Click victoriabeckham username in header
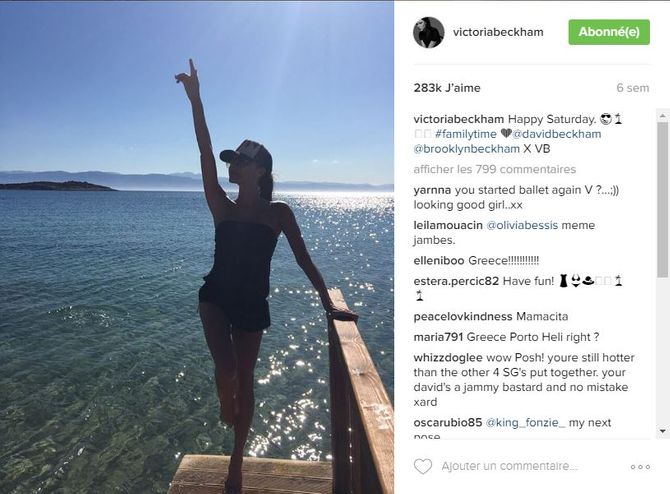Image resolution: width=670 pixels, height=494 pixels. pyautogui.click(x=498, y=32)
